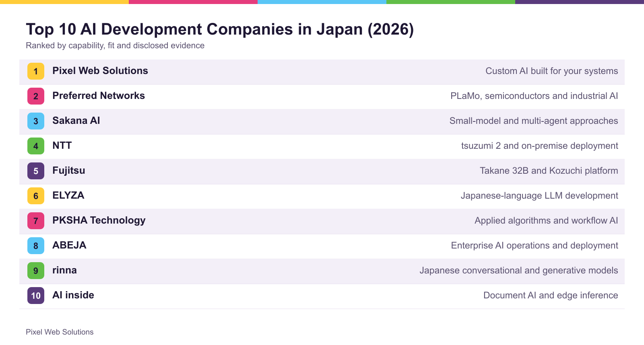The width and height of the screenshot is (644, 345).
Task: Select the Preferred Networks company name
Action: [99, 96]
